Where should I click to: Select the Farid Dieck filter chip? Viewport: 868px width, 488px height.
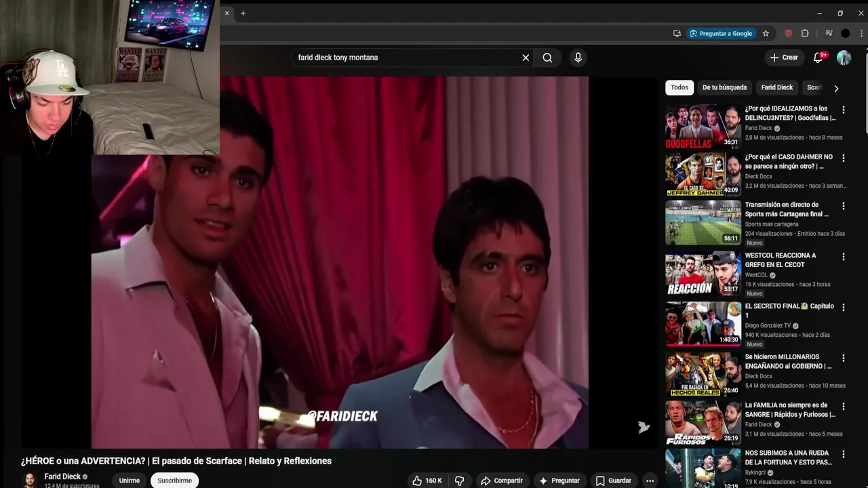click(x=777, y=87)
